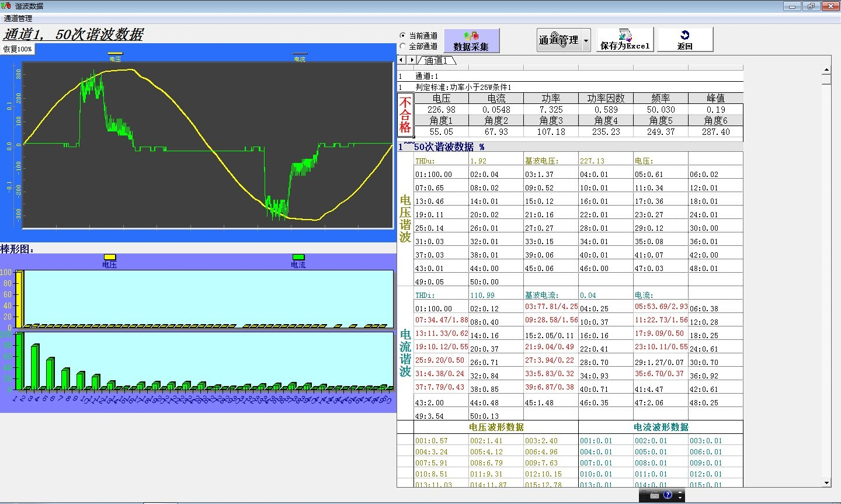The width and height of the screenshot is (841, 504).
Task: Select the 当前通道 radio button
Action: [x=402, y=36]
